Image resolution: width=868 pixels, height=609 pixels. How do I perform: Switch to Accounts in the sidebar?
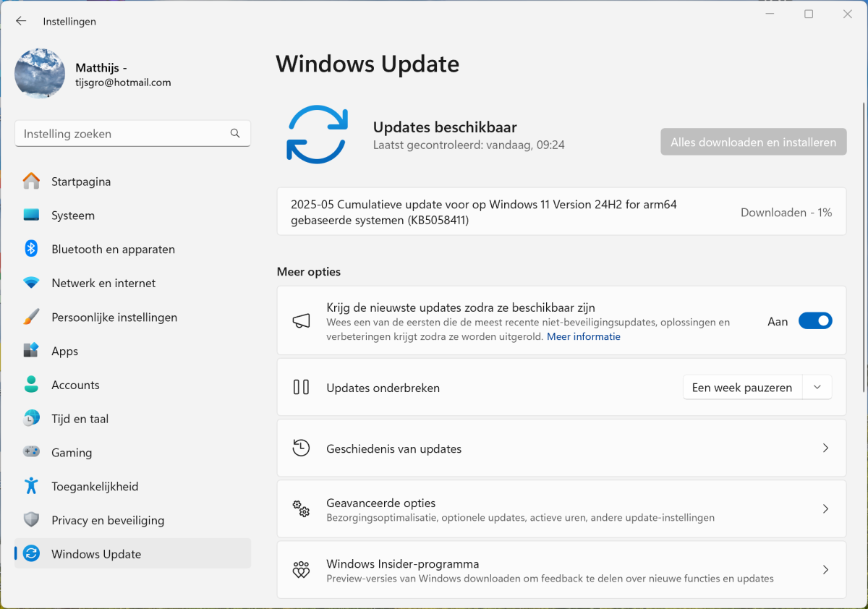[75, 385]
